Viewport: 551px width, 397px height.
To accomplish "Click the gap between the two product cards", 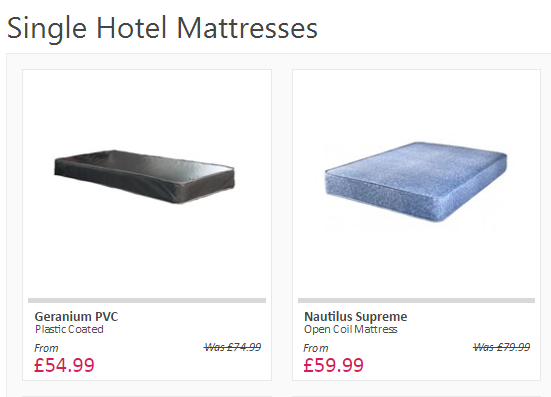I will click(x=282, y=225).
